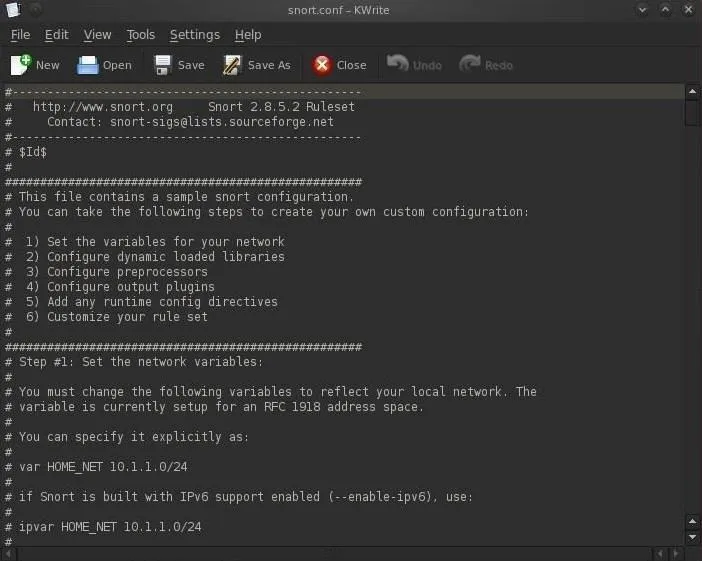Click the Redo toolbar label

coord(499,66)
